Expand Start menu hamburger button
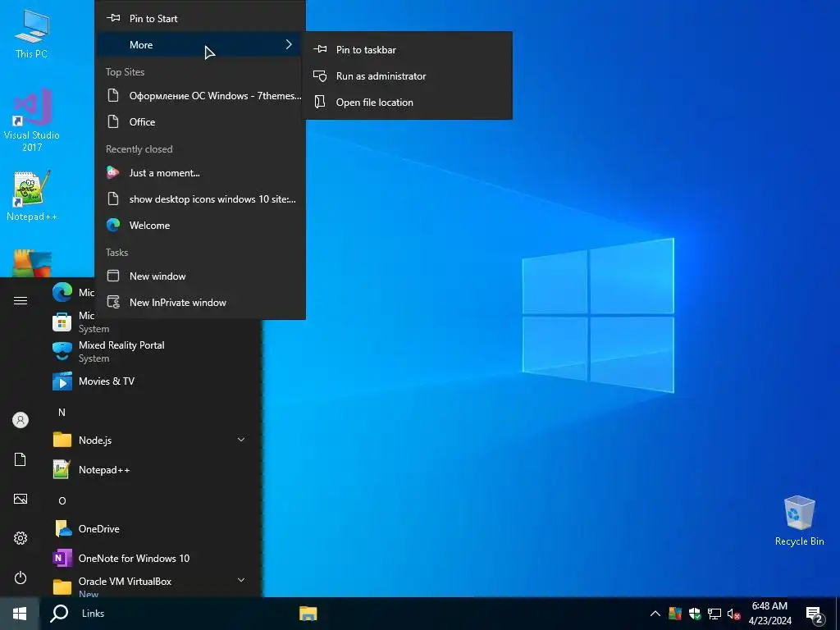This screenshot has height=630, width=840. click(x=21, y=300)
